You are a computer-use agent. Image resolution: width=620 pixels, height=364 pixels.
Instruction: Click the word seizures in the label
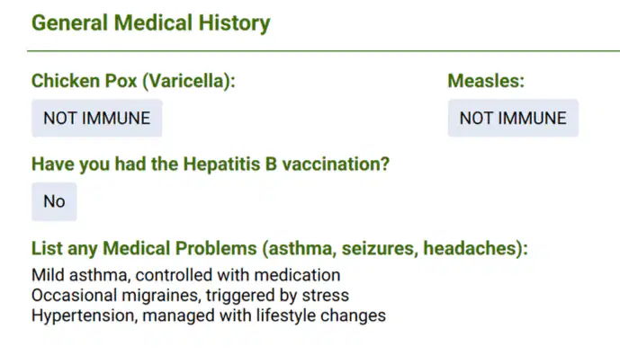[379, 248]
